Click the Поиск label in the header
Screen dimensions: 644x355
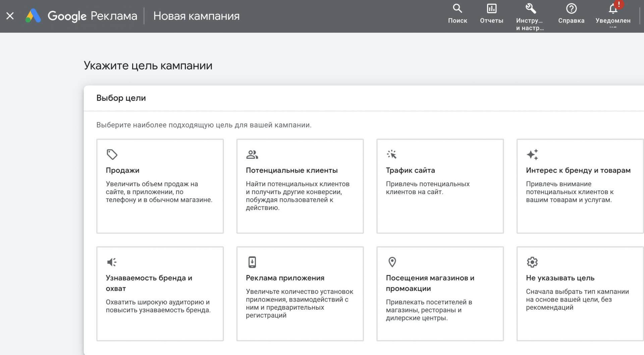458,20
